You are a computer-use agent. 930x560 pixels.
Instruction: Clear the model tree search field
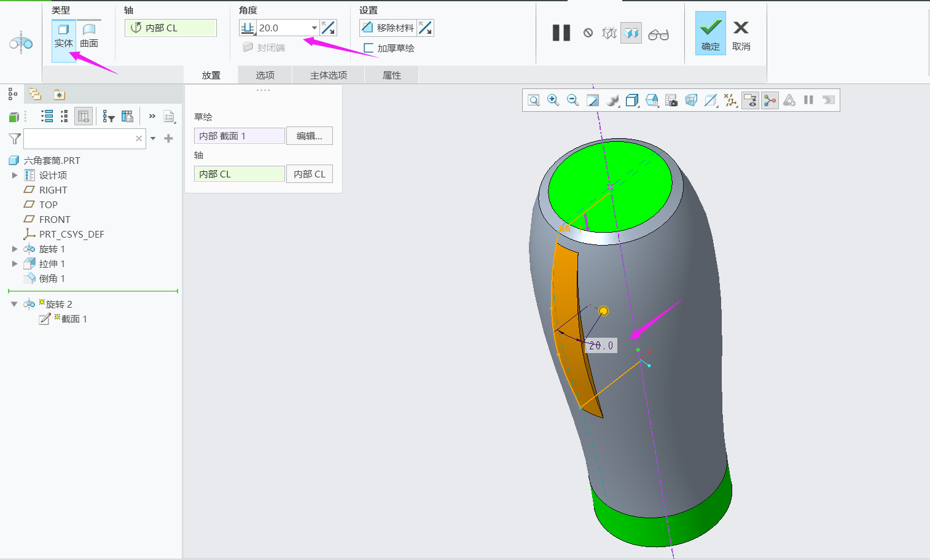click(x=139, y=139)
